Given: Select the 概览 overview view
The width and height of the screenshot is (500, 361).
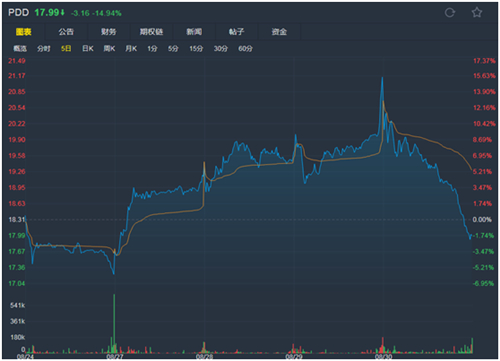Looking at the screenshot, I should point(20,49).
